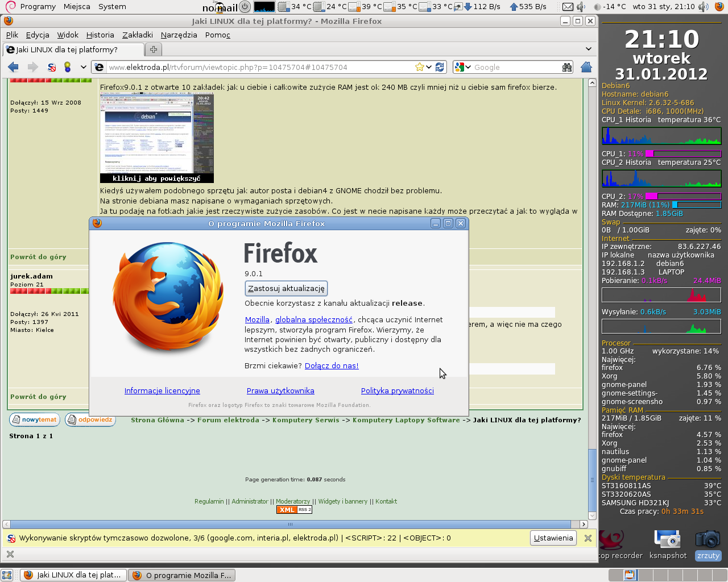Click the NoScript icon in the notification bar
The width and height of the screenshot is (728, 582).
tap(11, 538)
